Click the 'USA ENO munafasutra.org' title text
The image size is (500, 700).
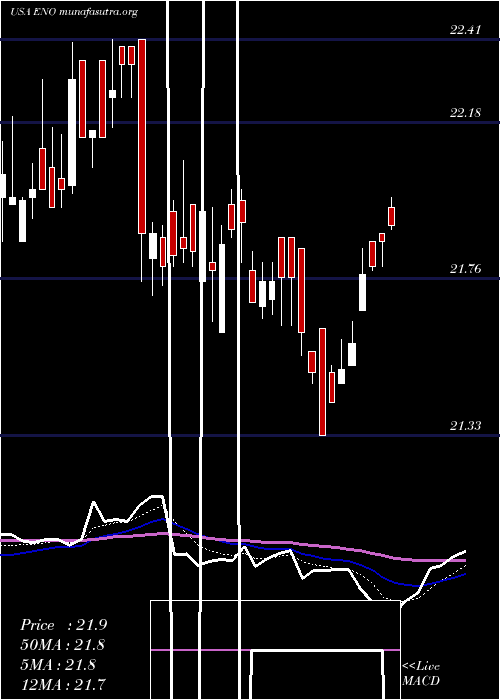pos(74,12)
